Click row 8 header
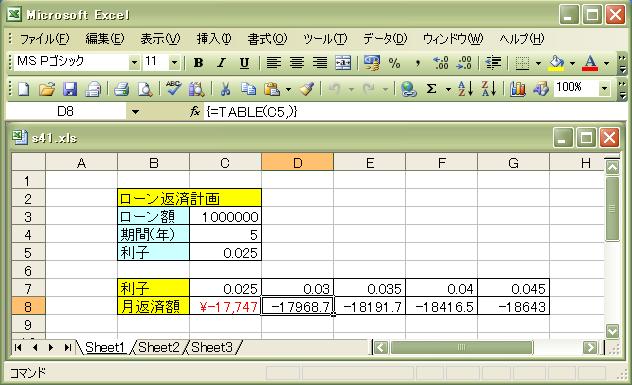 pos(28,307)
